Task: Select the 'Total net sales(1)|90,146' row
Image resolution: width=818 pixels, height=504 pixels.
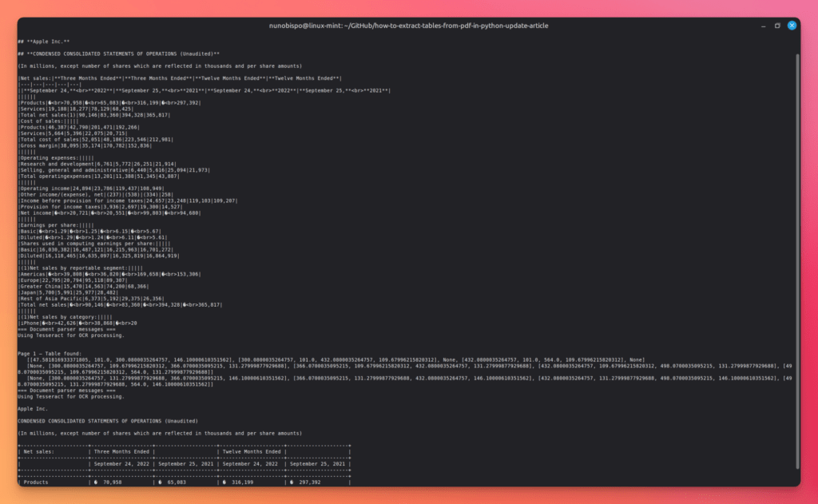Action: (94, 115)
